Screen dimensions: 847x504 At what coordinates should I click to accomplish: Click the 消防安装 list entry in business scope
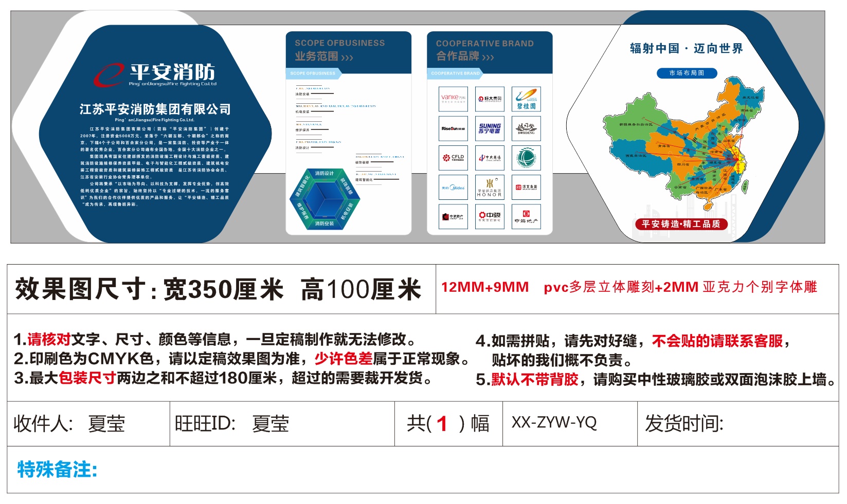coord(302,94)
